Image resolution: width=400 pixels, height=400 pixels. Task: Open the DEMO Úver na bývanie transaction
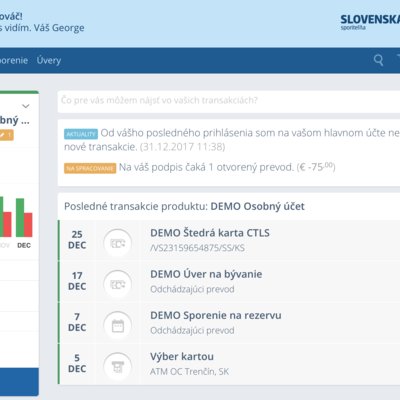[x=229, y=282]
